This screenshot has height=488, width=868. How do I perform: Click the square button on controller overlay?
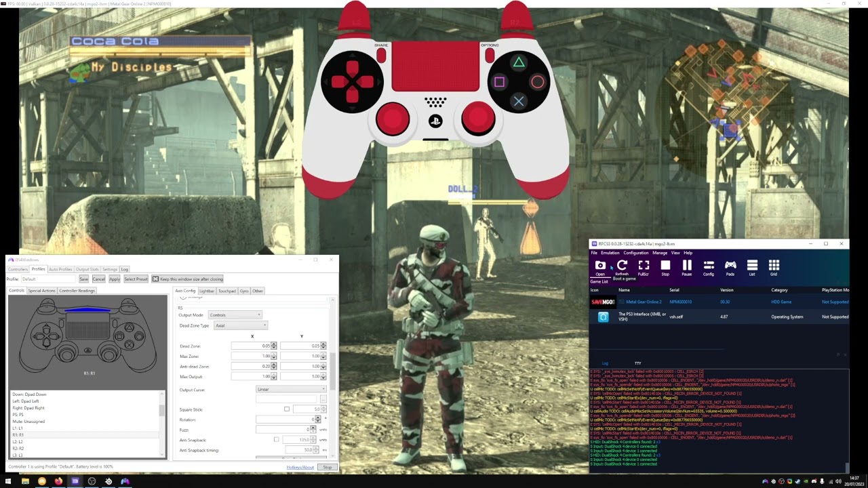tap(500, 82)
